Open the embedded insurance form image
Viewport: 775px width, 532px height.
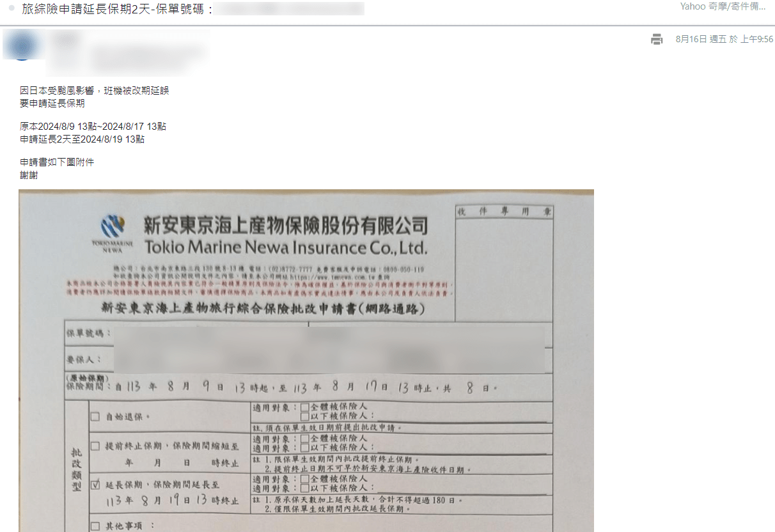coord(306,361)
